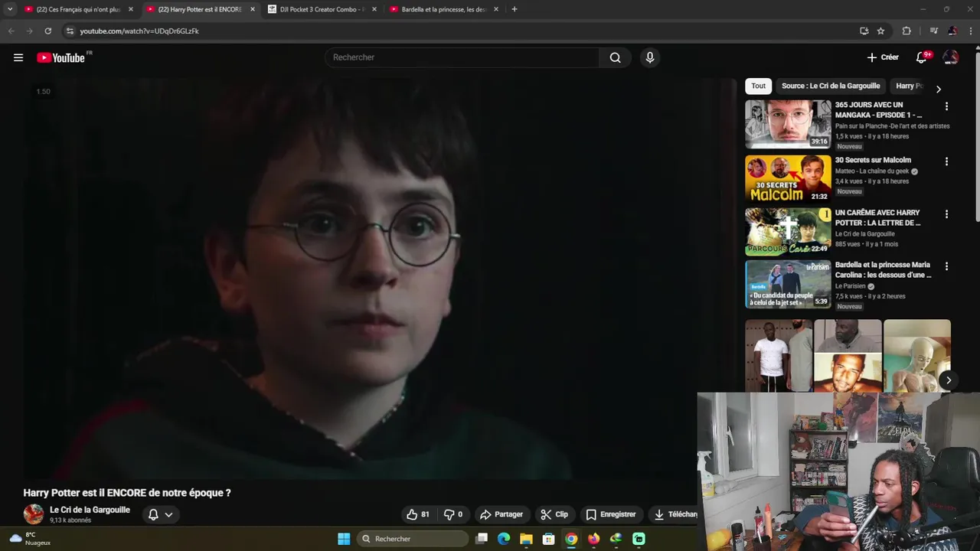Open '365 JOURS AVEC UN MANGAKA' thumbnail
980x551 pixels.
tap(788, 124)
